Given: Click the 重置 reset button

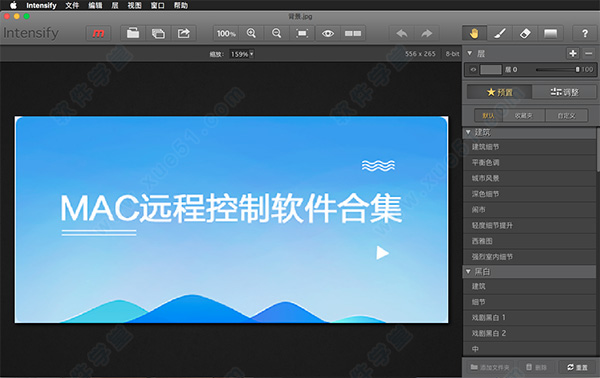Looking at the screenshot, I should point(577,367).
